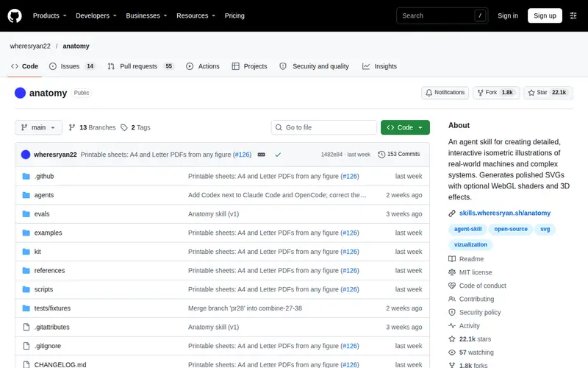
Task: Fork the anatomy repository
Action: coord(496,93)
